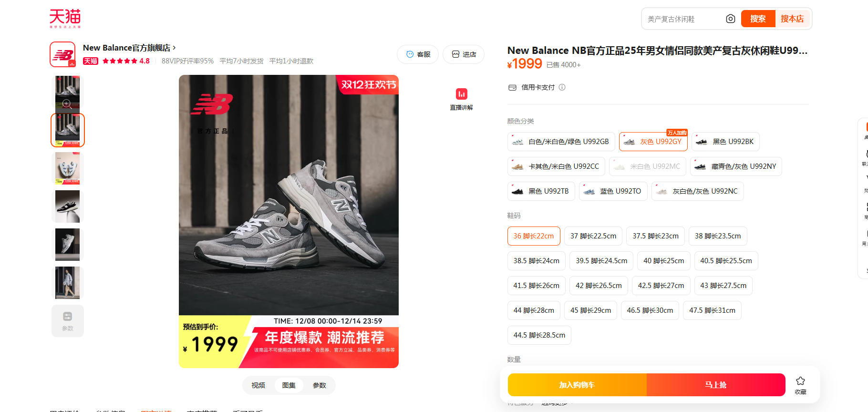This screenshot has height=412, width=868.
Task: Click the star favorite icon
Action: click(800, 381)
